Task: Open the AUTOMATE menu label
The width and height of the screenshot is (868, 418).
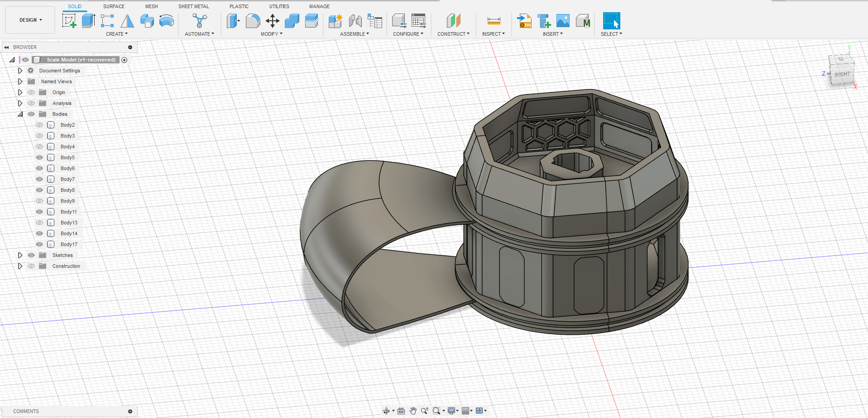Action: 200,34
